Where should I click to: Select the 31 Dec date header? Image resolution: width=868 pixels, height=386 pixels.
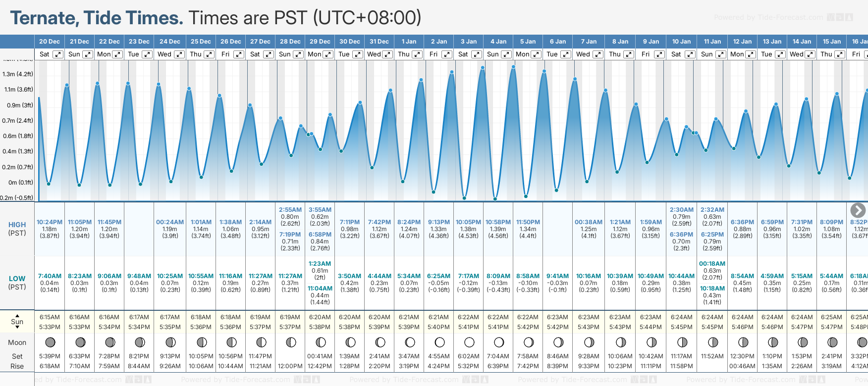coord(379,42)
